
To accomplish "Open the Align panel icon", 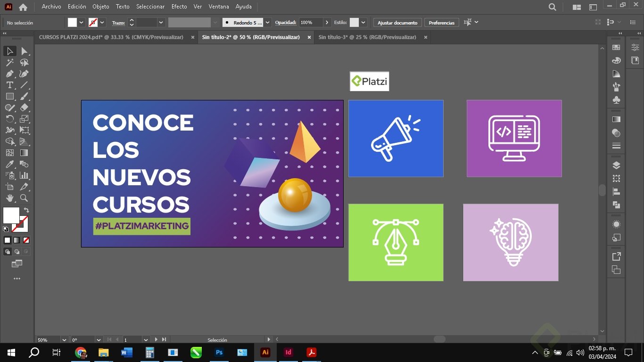I will (616, 192).
